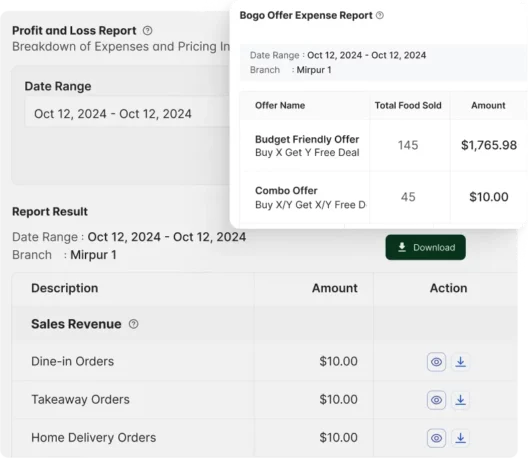Click the green Download button
528x469 pixels.
click(426, 247)
